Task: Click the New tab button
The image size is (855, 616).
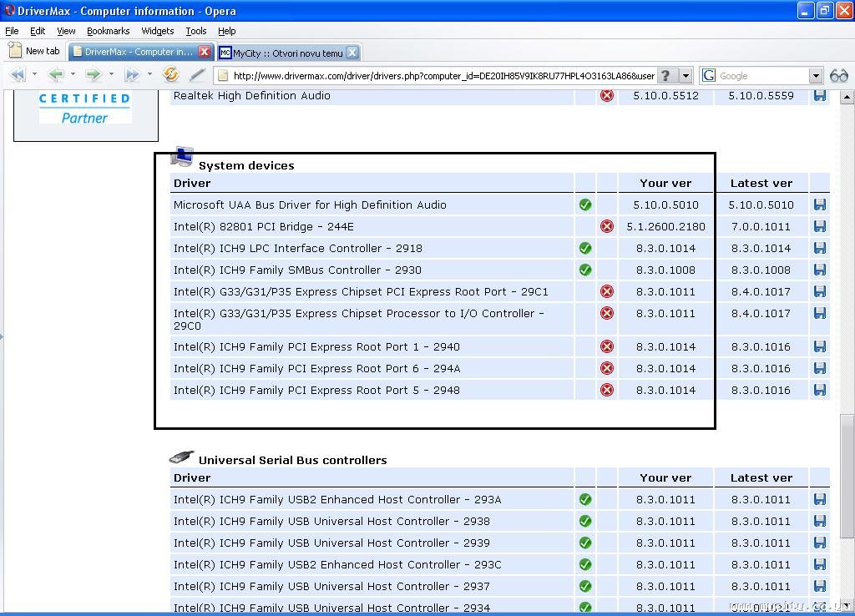Action: pyautogui.click(x=34, y=51)
